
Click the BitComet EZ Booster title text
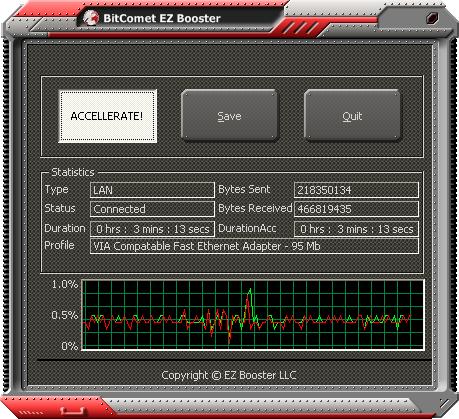click(x=162, y=18)
